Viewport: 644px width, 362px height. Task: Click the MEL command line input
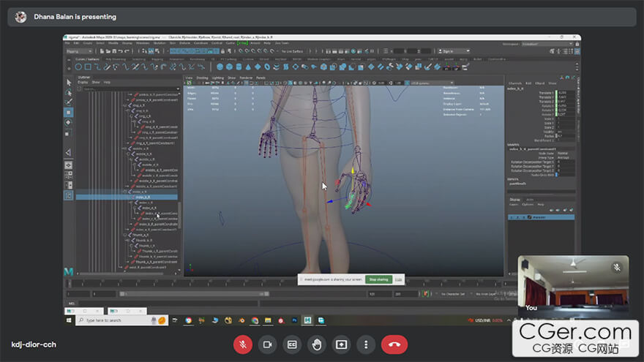tap(168, 303)
